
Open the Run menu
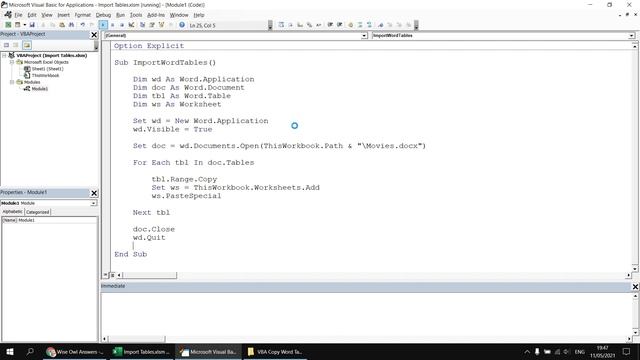pyautogui.click(x=120, y=15)
